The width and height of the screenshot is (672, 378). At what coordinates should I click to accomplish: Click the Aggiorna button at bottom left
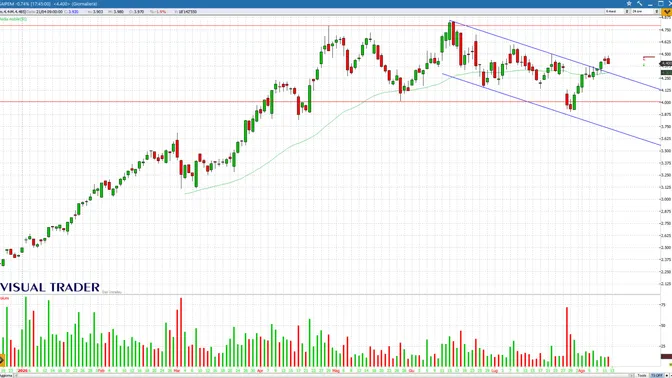click(x=6, y=375)
